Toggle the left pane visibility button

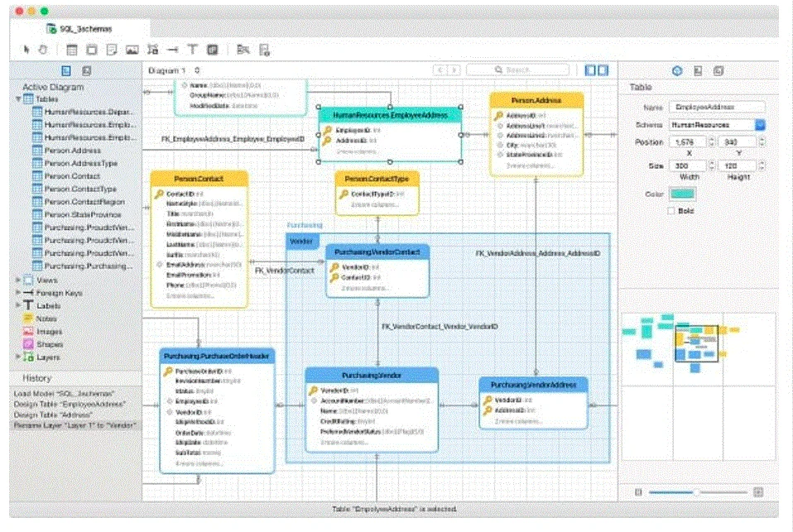(x=590, y=70)
